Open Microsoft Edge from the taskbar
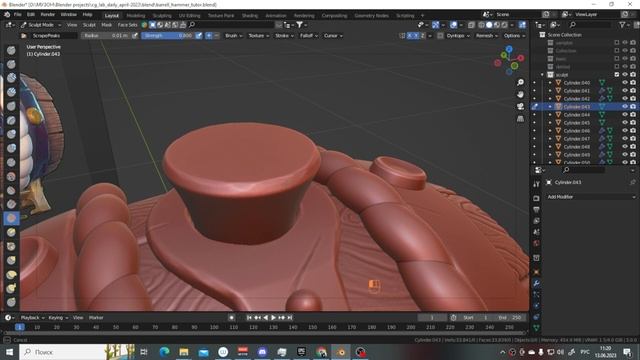The height and width of the screenshot is (360, 640). coord(164,352)
